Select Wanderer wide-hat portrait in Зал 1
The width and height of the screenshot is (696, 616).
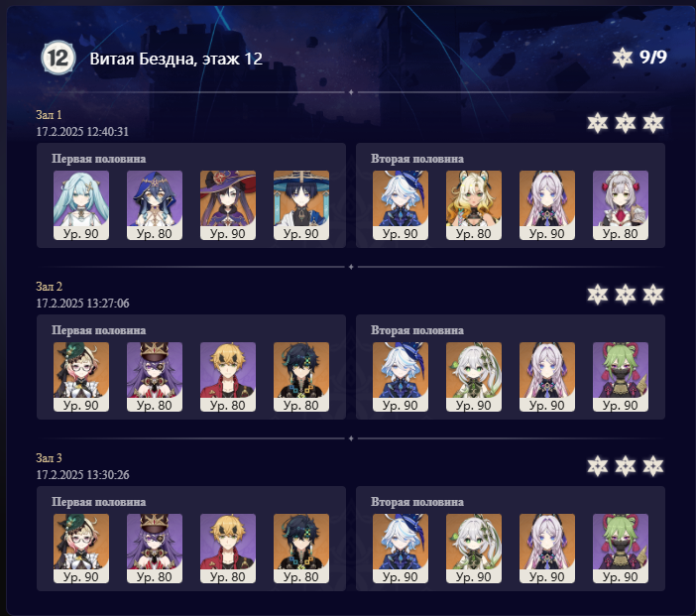click(x=301, y=205)
